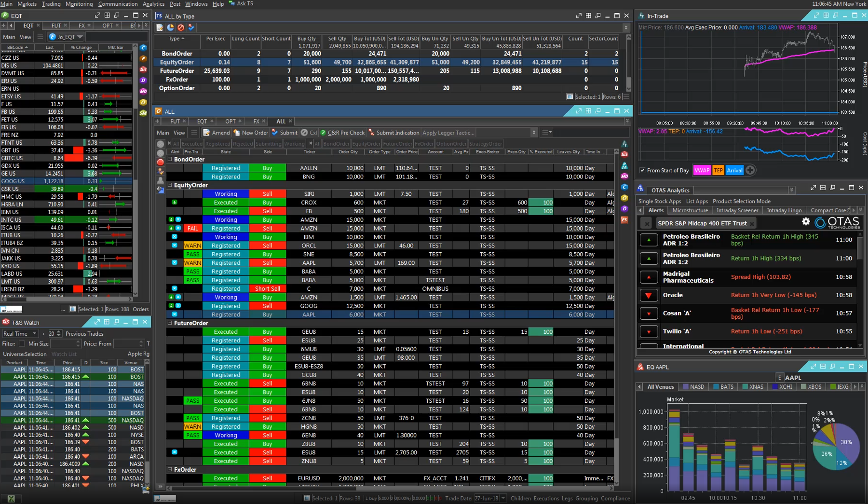Screen dimensions: 868x504
Task: Select the Microstructure tab
Action: pyautogui.click(x=690, y=210)
